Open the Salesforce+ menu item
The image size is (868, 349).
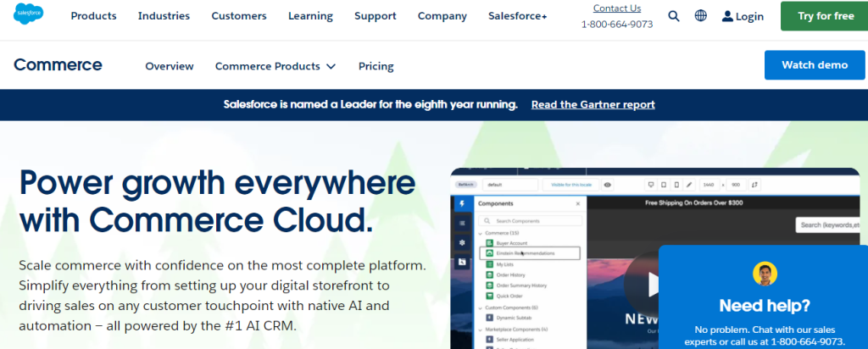coord(518,16)
